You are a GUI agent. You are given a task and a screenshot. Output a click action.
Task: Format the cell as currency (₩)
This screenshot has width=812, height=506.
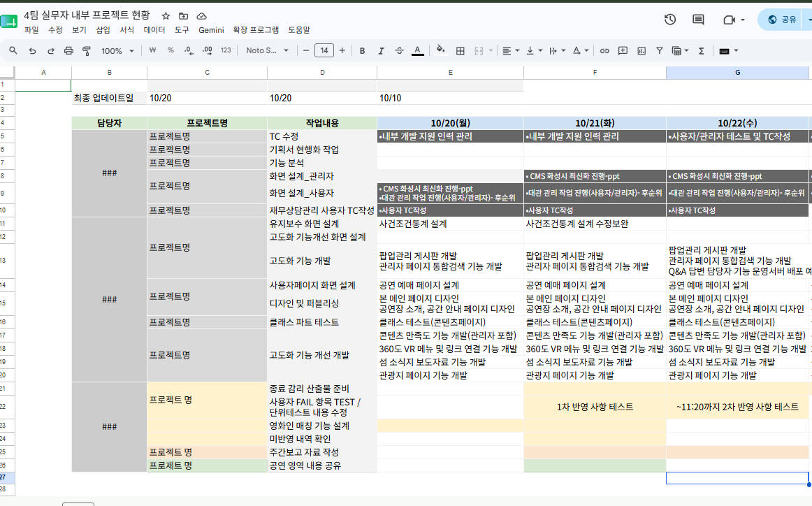(x=152, y=51)
